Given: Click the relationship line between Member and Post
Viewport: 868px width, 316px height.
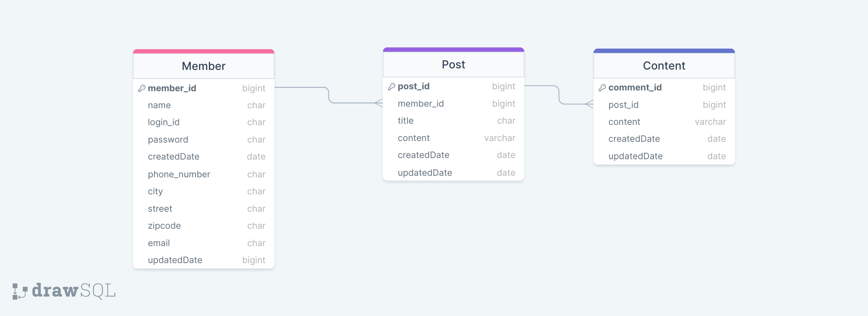Looking at the screenshot, I should [x=329, y=95].
